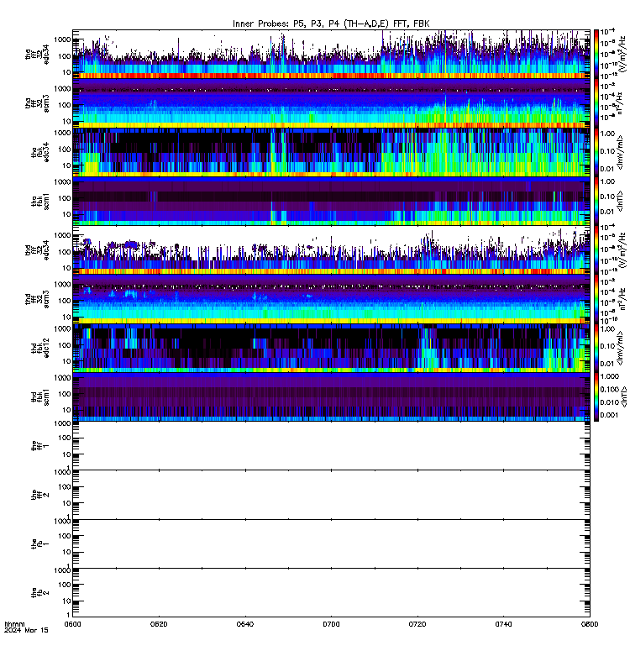Click the topmost 'tha fff 32 edc34' spectrogram

(x=331, y=54)
